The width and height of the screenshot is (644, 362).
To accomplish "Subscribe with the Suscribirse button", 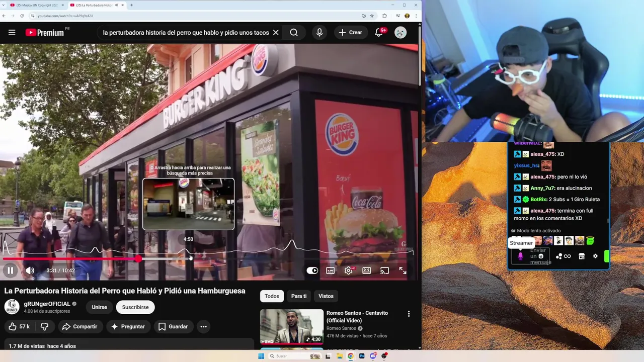I will (x=135, y=307).
